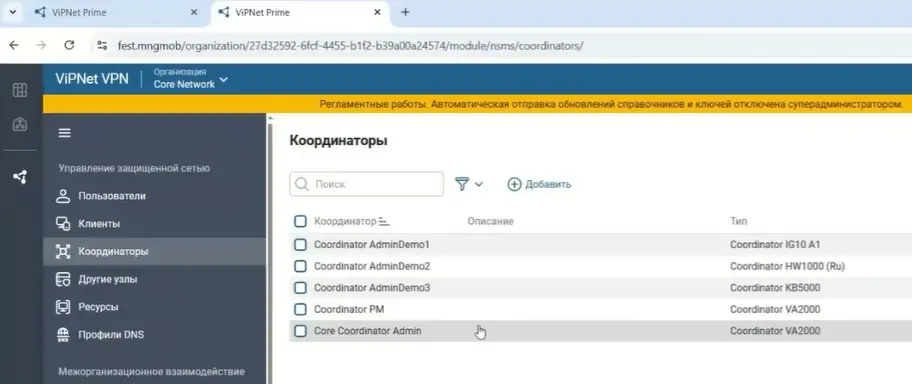The height and width of the screenshot is (384, 912).
Task: Open Пользователи in the sidebar menu
Action: coord(154,196)
